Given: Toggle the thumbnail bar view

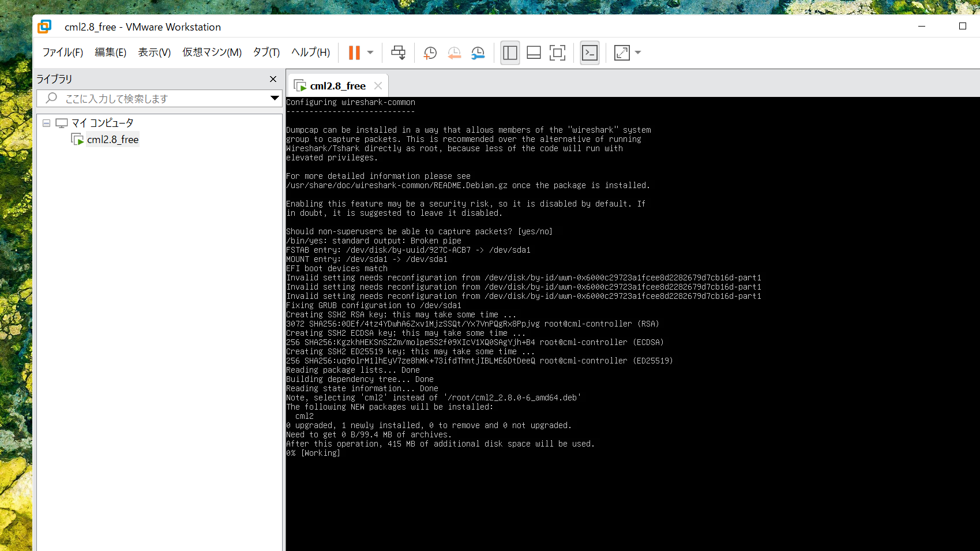Looking at the screenshot, I should pyautogui.click(x=534, y=53).
